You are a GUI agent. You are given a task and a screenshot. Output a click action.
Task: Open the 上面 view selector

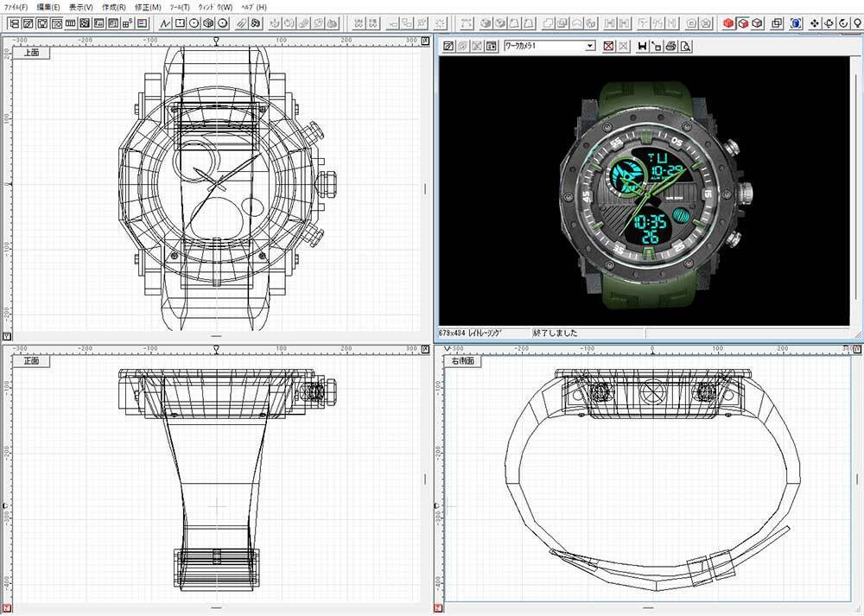31,53
